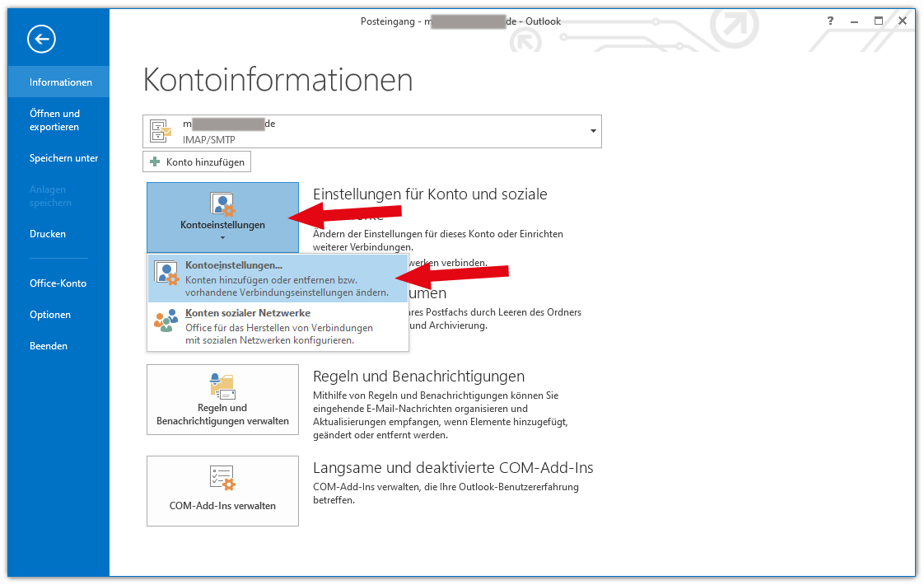Click the back arrow circle icon

41,38
